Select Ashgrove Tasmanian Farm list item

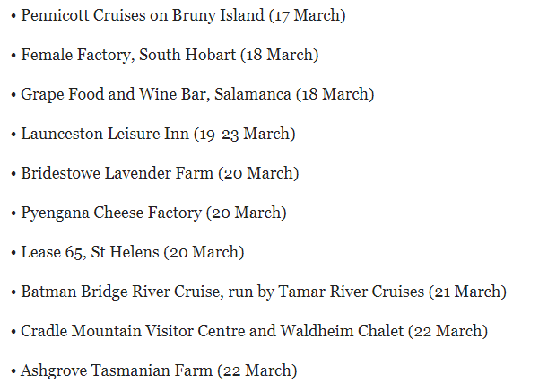pyautogui.click(x=153, y=370)
